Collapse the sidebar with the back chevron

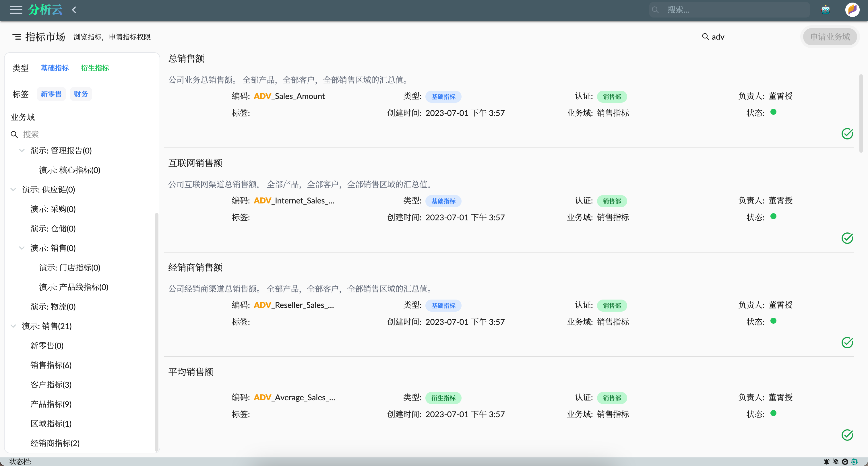click(74, 10)
